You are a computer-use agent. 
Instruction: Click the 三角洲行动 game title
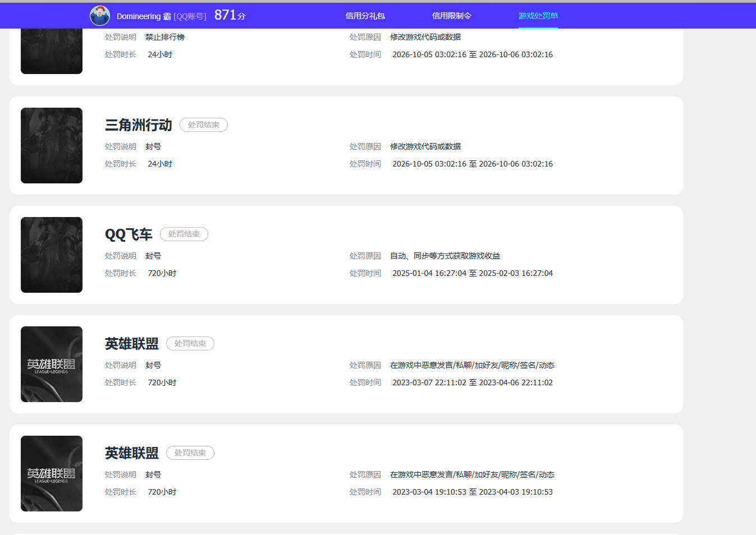(139, 125)
